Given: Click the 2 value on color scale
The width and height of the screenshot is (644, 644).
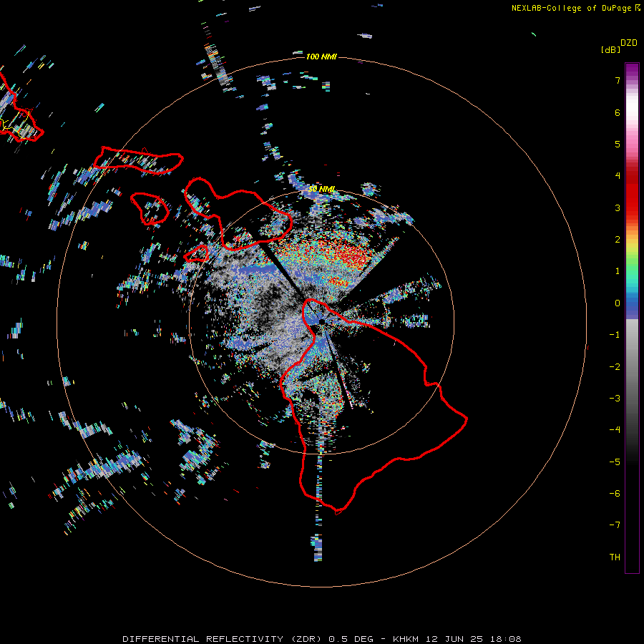Looking at the screenshot, I should pyautogui.click(x=618, y=240).
